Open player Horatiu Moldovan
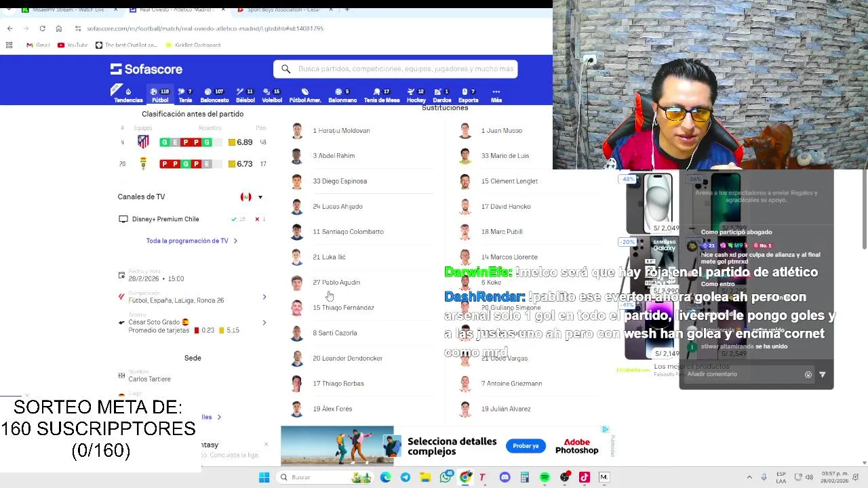This screenshot has height=488, width=868. 341,130
